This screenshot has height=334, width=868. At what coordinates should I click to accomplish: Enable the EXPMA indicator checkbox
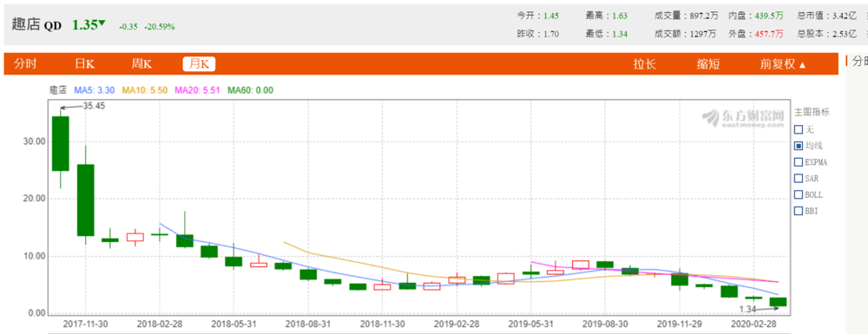pos(799,162)
